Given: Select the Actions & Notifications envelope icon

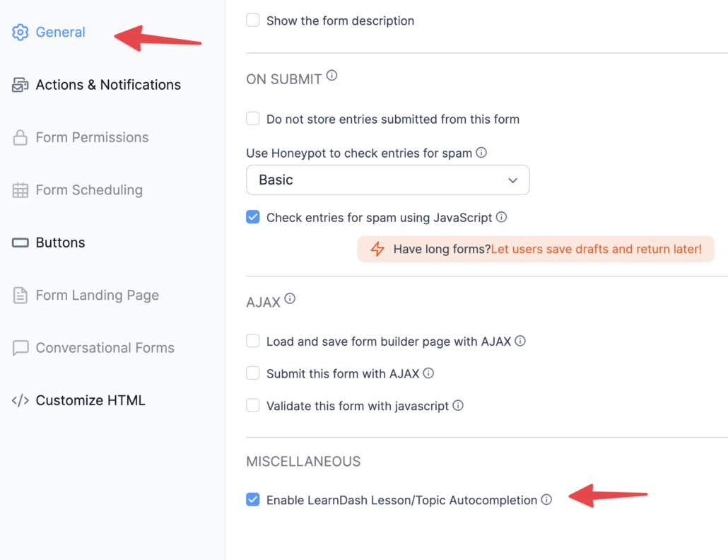Looking at the screenshot, I should (x=20, y=84).
